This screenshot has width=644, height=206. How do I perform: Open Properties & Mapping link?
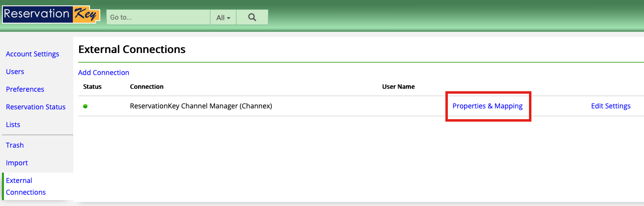[x=488, y=106]
